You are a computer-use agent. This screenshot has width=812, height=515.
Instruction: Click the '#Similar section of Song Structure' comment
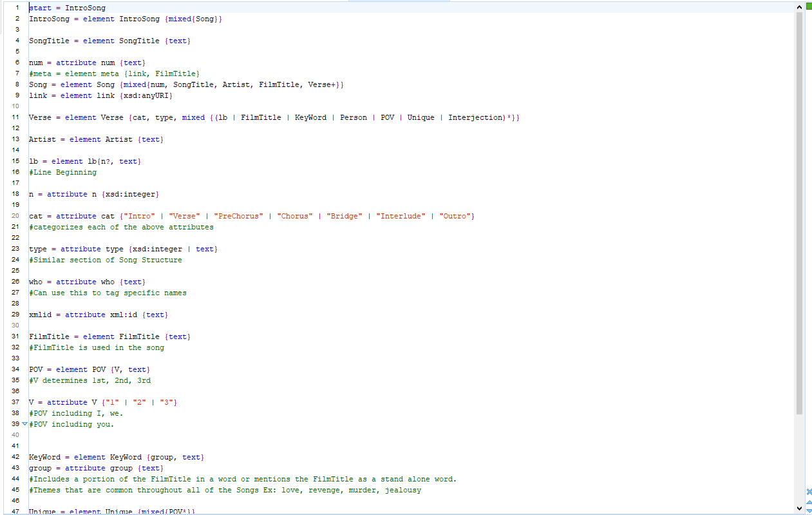106,260
